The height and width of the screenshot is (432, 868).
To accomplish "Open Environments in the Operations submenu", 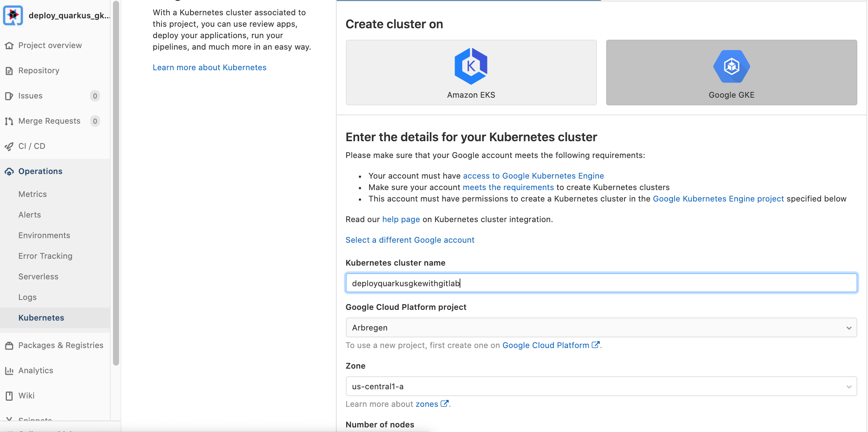I will tap(44, 235).
